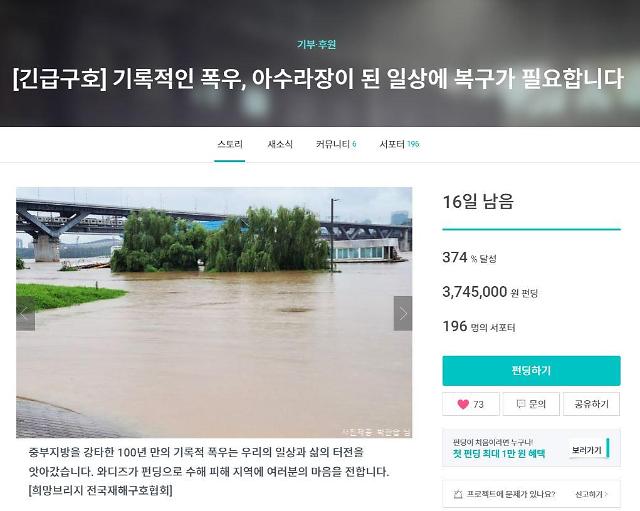The height and width of the screenshot is (511, 640).
Task: Click the report siren icon
Action: tap(458, 494)
